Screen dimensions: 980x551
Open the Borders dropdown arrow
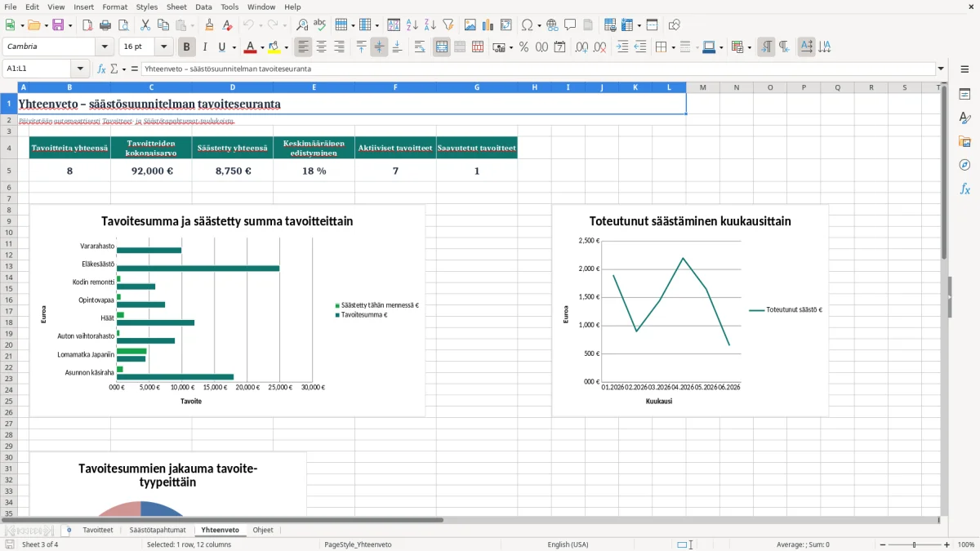(x=673, y=47)
